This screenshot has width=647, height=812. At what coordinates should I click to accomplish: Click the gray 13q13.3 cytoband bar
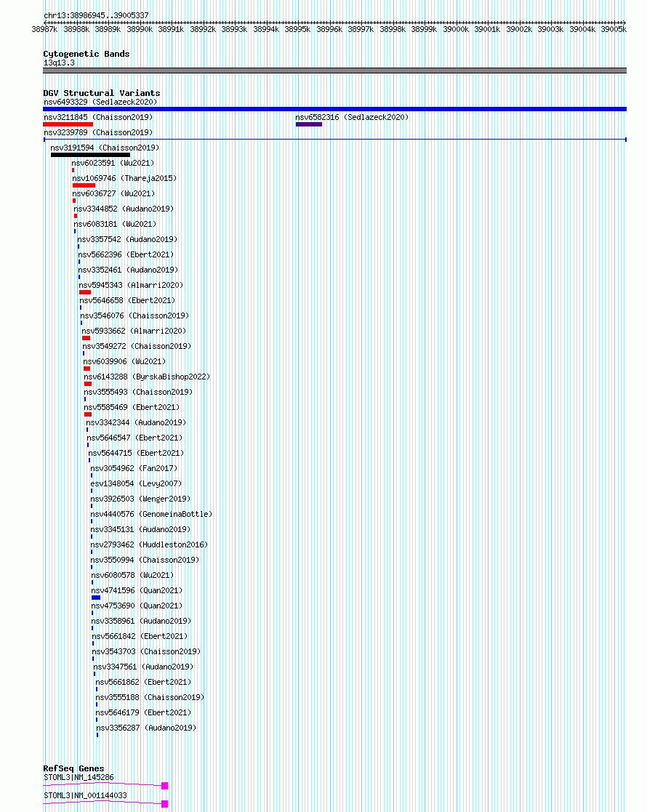(334, 71)
